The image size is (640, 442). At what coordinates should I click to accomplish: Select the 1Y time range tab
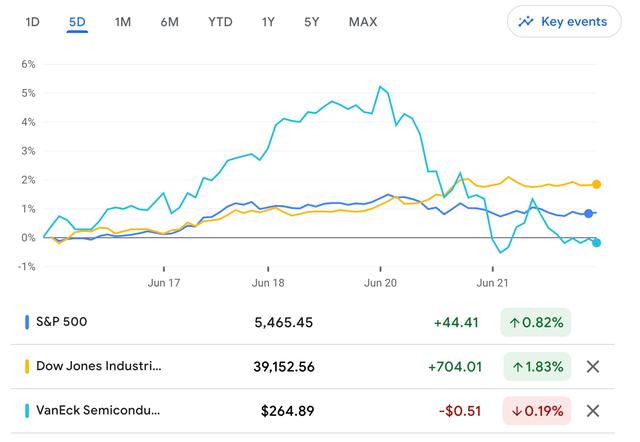[x=268, y=21]
